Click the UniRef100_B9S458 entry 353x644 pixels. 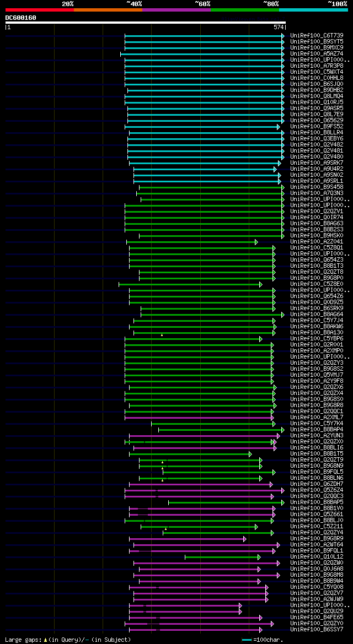[317, 187]
